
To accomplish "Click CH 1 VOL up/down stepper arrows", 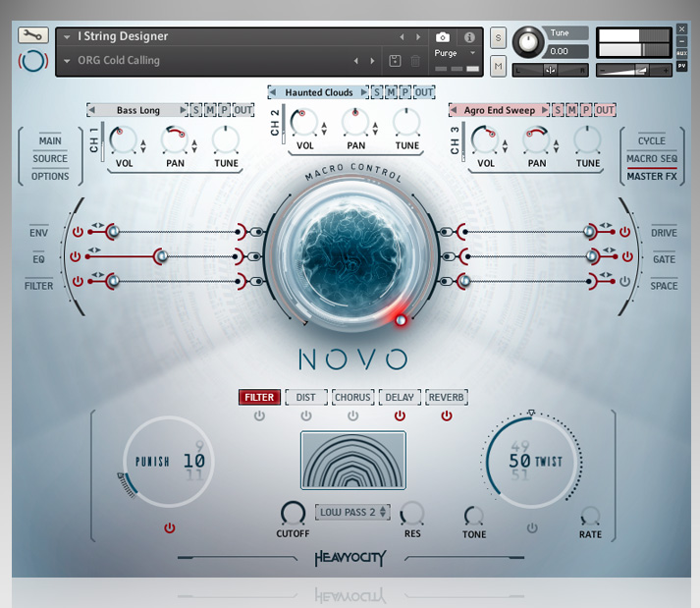I will point(143,146).
